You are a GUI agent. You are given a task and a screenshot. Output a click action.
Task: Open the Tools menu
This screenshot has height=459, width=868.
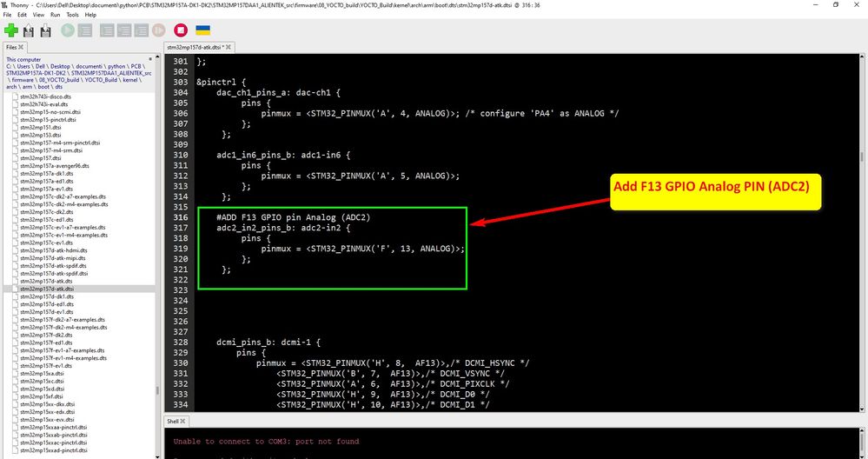click(72, 15)
